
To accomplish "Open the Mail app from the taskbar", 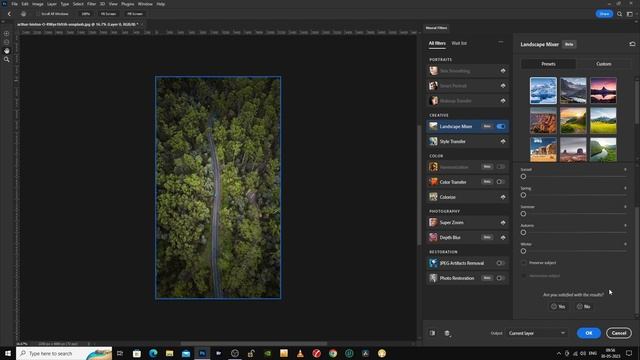I will click(186, 353).
